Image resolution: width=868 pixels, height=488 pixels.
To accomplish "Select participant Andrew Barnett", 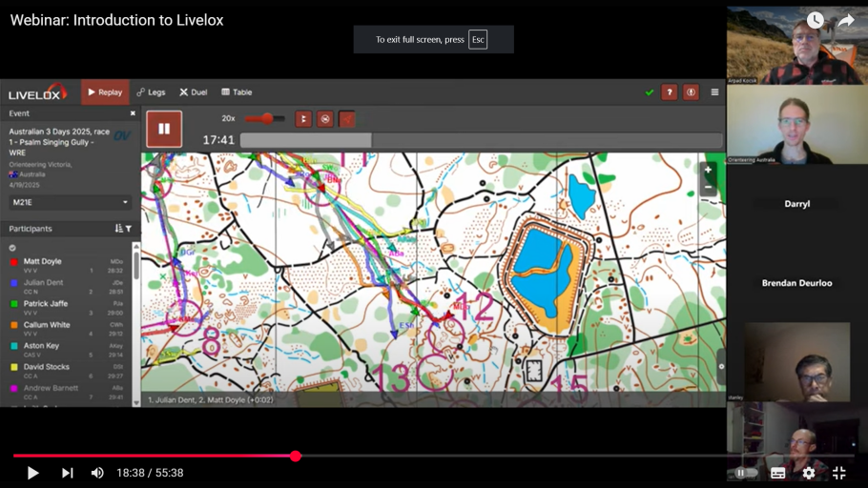I will coord(51,388).
